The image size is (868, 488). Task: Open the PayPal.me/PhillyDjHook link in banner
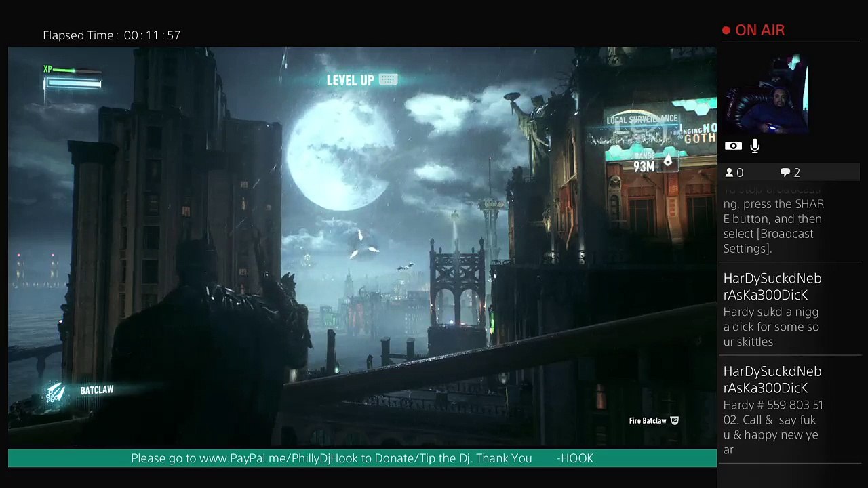click(279, 459)
